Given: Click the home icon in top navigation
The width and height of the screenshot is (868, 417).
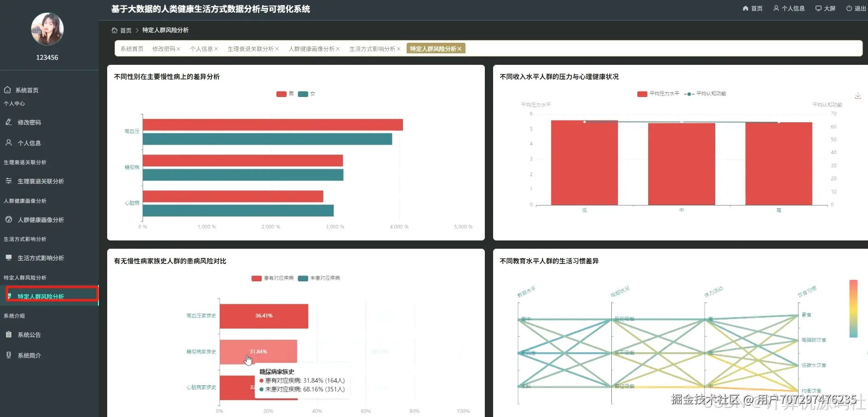Looking at the screenshot, I should point(745,8).
